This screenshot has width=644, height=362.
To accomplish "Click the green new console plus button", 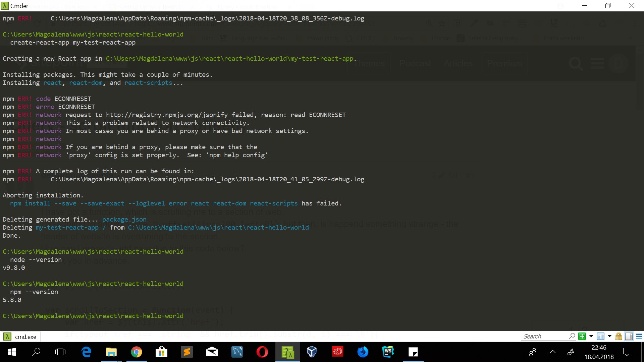I will pos(582,336).
